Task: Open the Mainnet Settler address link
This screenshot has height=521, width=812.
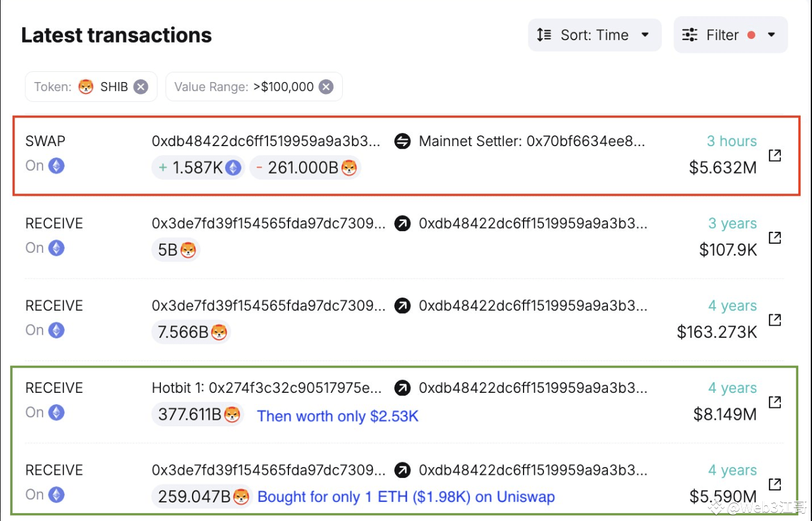Action: click(x=533, y=141)
